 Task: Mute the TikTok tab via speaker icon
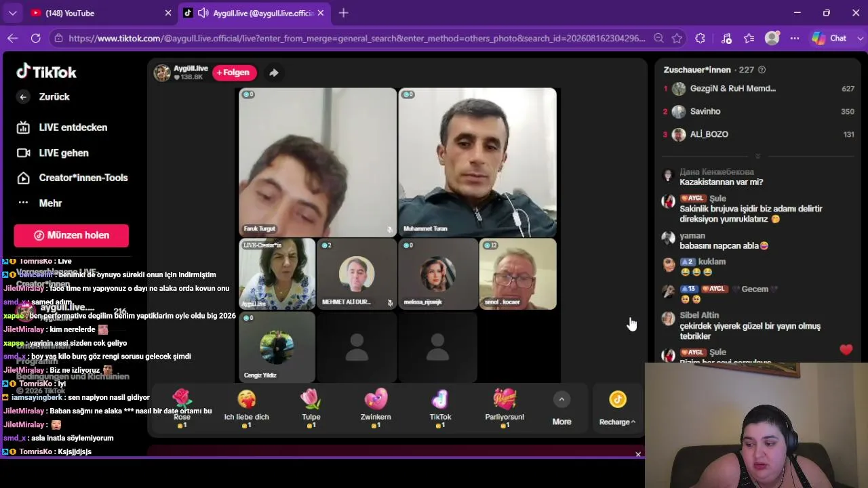[203, 13]
